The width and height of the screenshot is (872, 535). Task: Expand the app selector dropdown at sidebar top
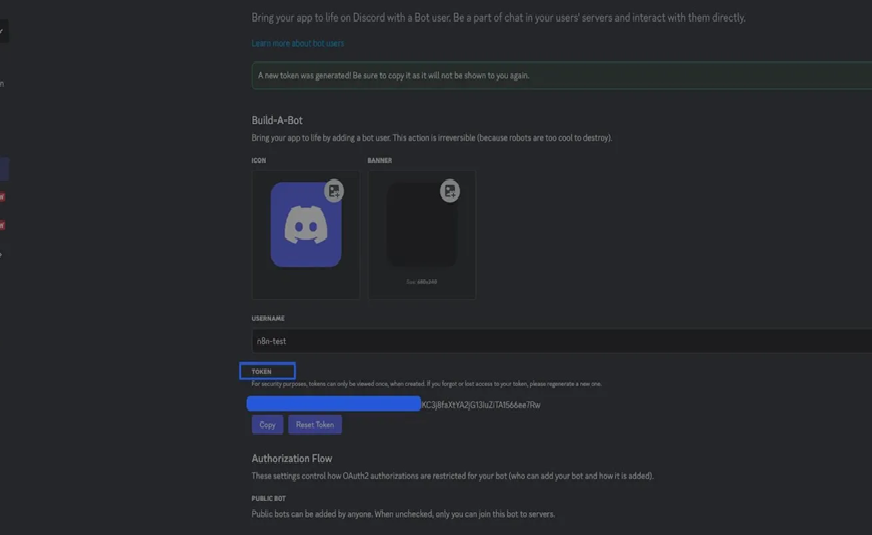[3, 32]
